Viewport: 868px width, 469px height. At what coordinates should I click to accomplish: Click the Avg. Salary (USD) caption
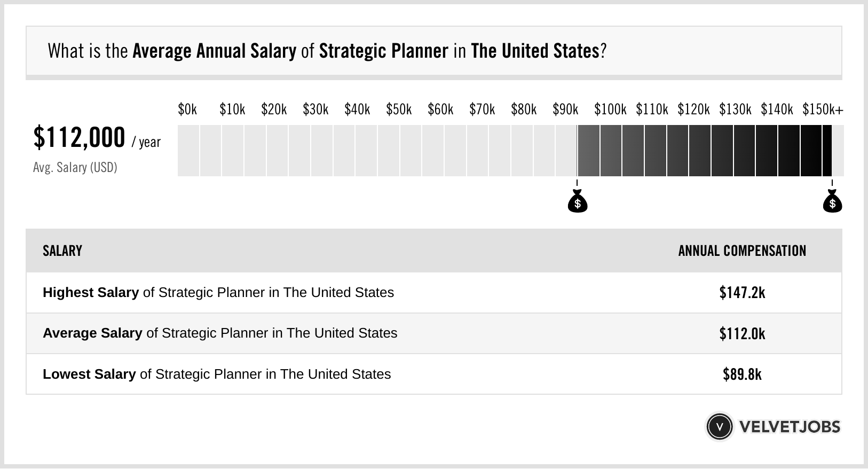point(75,168)
